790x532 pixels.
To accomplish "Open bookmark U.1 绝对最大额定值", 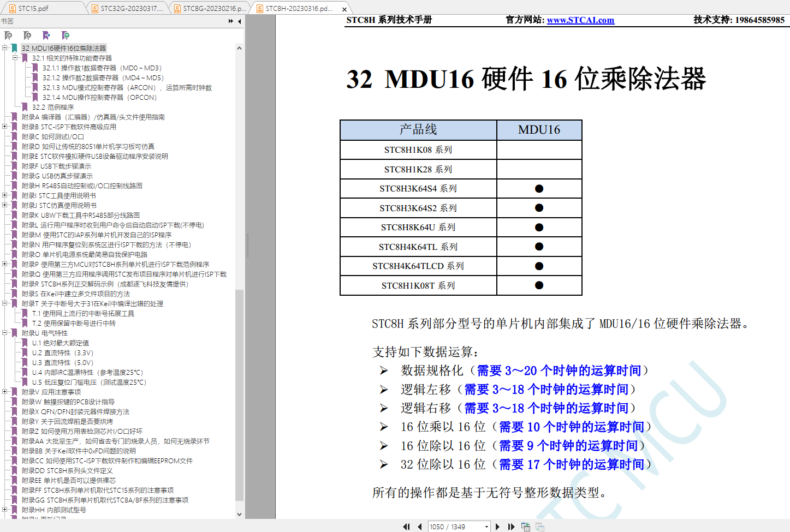I will click(x=61, y=343).
